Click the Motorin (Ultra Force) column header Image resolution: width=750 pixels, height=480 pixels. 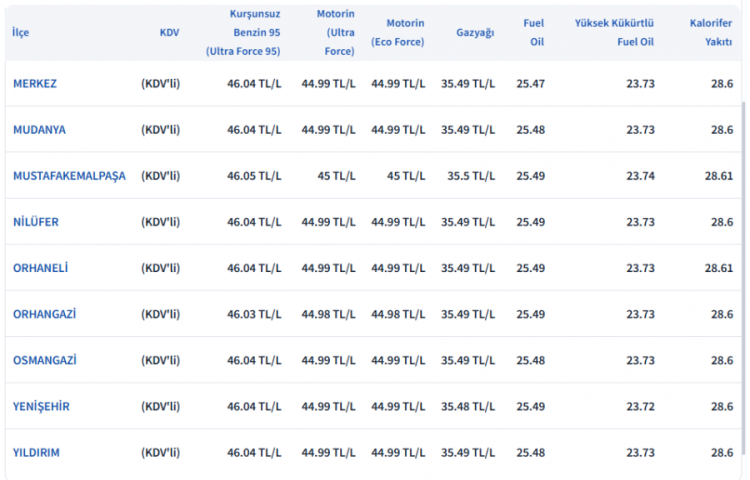335,32
